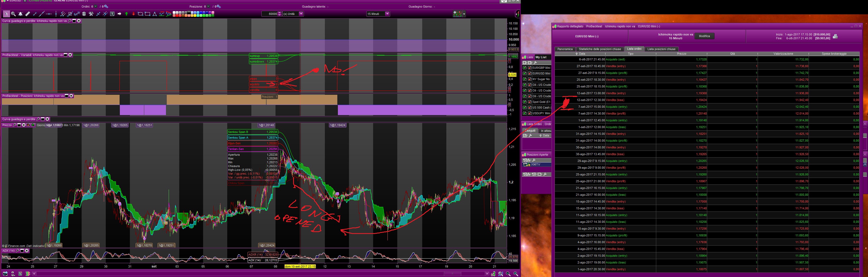Click left arrow of chart horizontal scrollbar
This screenshot has height=277, width=868.
(34, 274)
